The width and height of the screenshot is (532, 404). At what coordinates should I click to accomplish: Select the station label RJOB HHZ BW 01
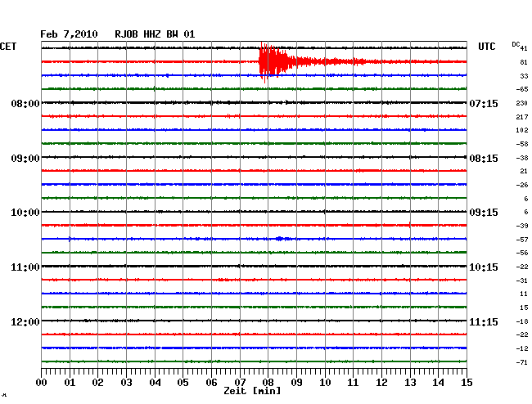pyautogui.click(x=155, y=34)
